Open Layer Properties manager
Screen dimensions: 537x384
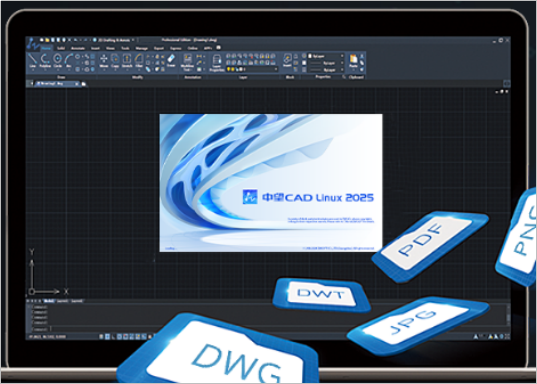(217, 63)
